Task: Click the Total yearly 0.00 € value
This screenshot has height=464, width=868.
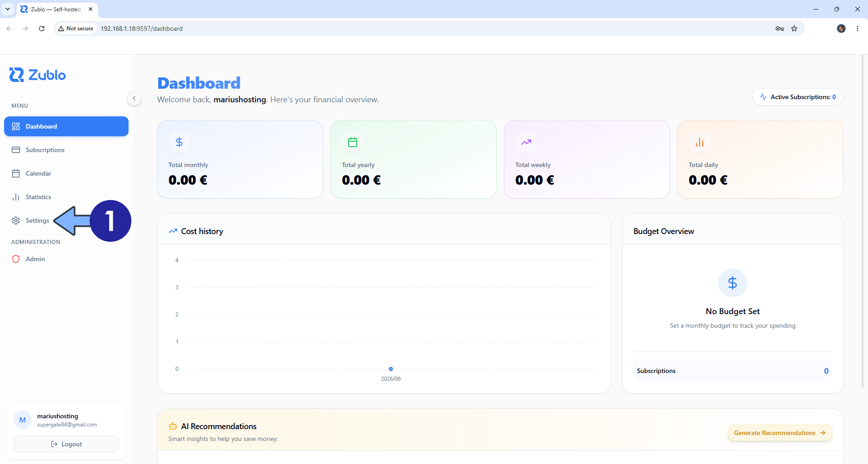Action: tap(361, 180)
